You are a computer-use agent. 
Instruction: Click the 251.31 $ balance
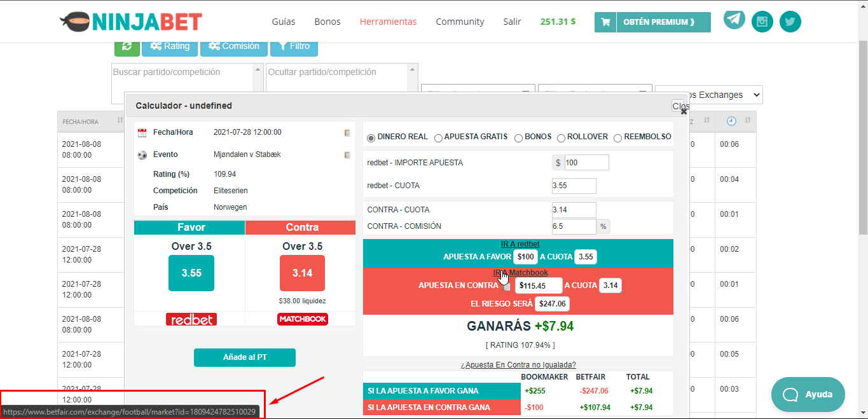click(x=558, y=22)
